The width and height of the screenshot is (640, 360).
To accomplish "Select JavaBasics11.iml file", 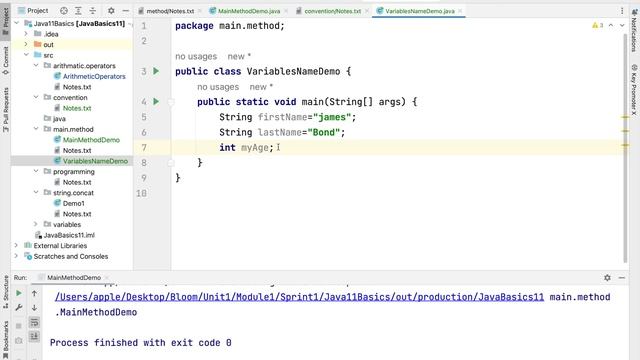I will (x=69, y=235).
